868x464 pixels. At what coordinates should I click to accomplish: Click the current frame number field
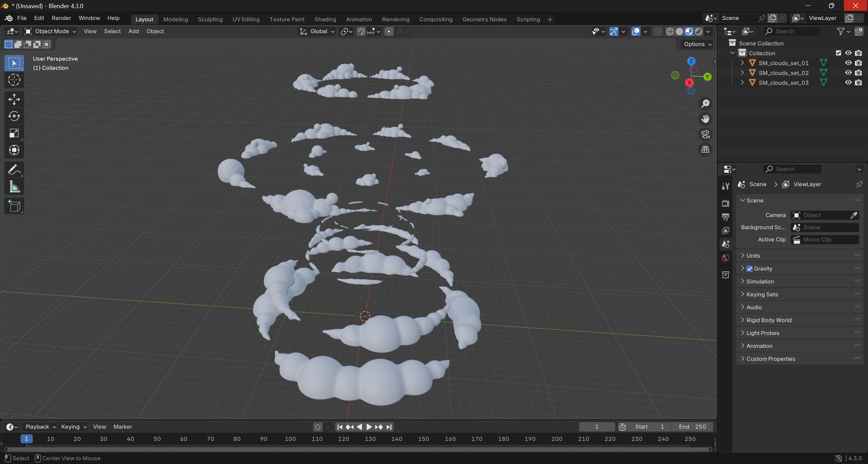click(597, 427)
